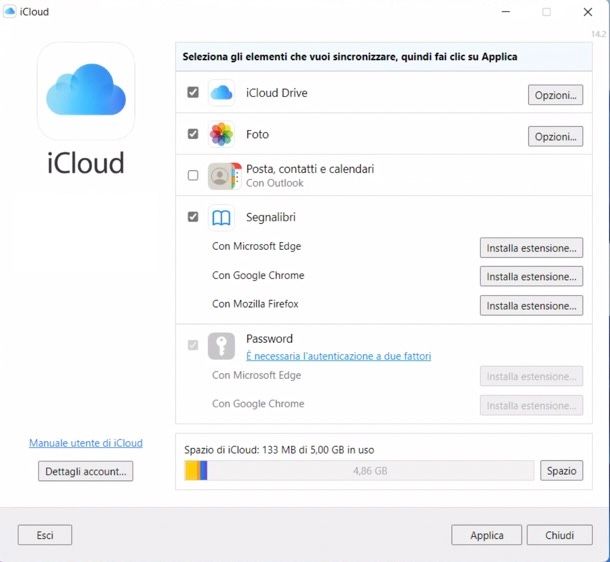Open Opzioni for iCloud Drive
The height and width of the screenshot is (562, 610).
tap(555, 95)
